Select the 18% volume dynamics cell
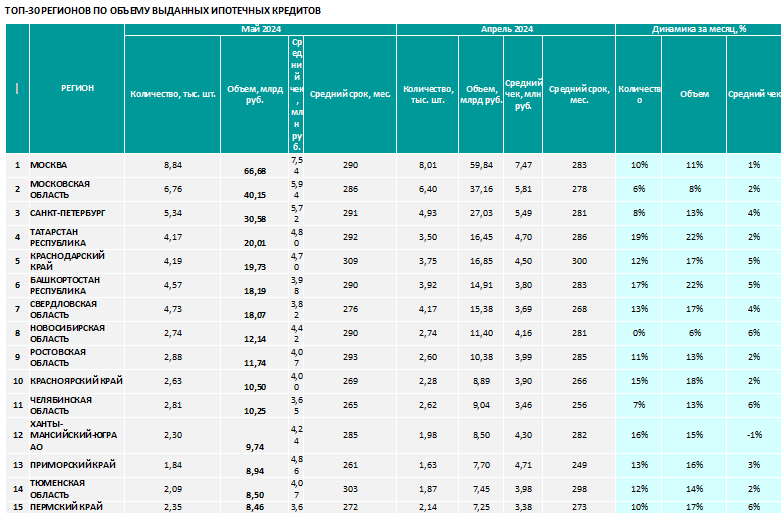The height and width of the screenshot is (513, 781). [694, 381]
